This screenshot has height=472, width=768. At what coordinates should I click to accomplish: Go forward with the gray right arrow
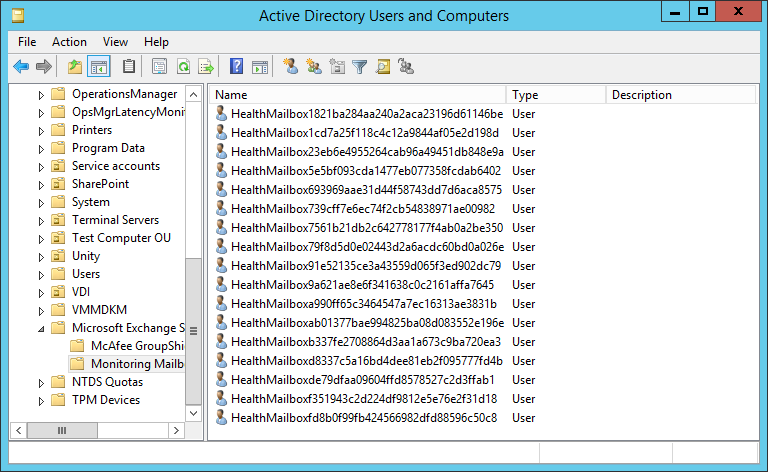[x=44, y=67]
